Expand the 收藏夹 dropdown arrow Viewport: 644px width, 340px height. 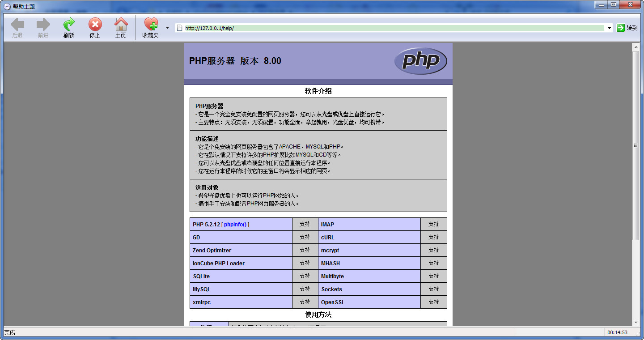(167, 27)
